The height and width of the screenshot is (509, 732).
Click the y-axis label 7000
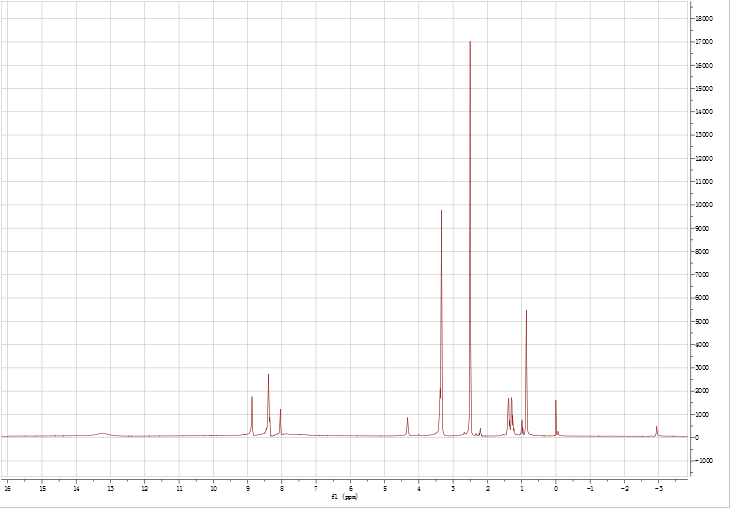coord(703,275)
